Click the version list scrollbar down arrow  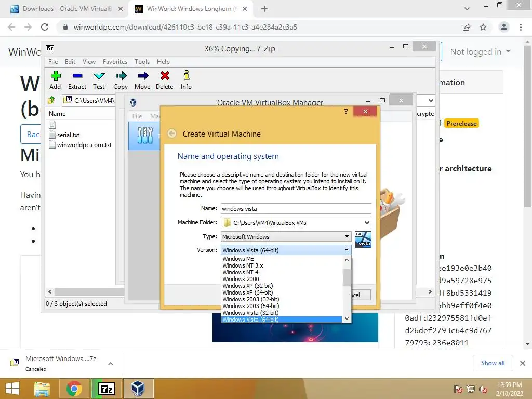[x=347, y=318]
